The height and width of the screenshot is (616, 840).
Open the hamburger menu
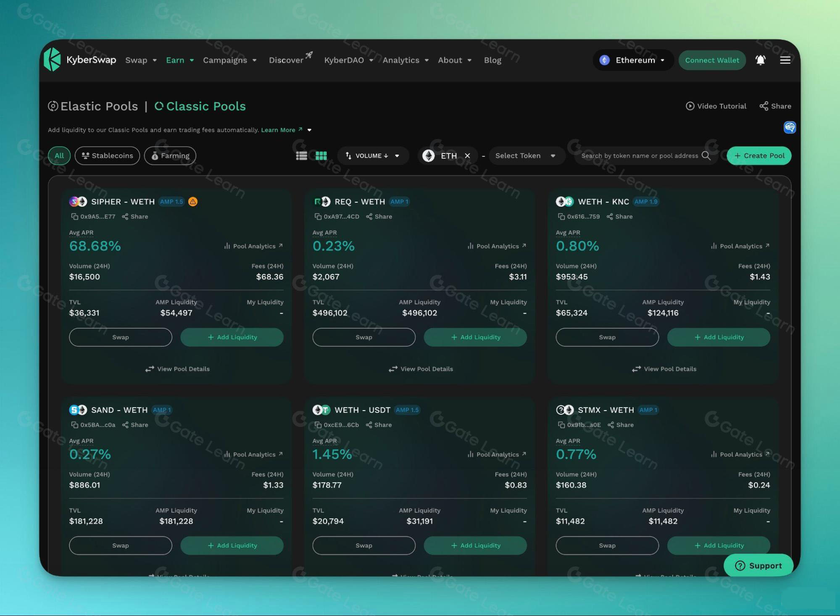pos(785,60)
